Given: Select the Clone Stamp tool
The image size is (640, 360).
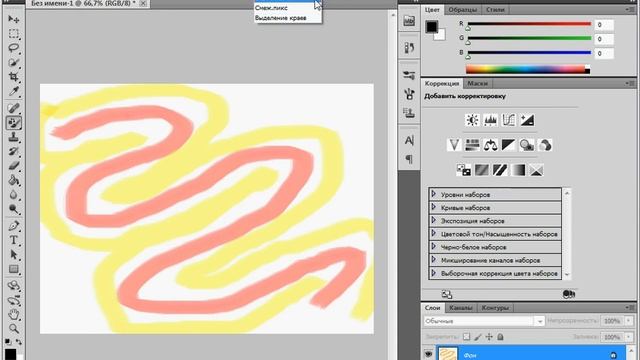Looking at the screenshot, I should click(x=13, y=137).
